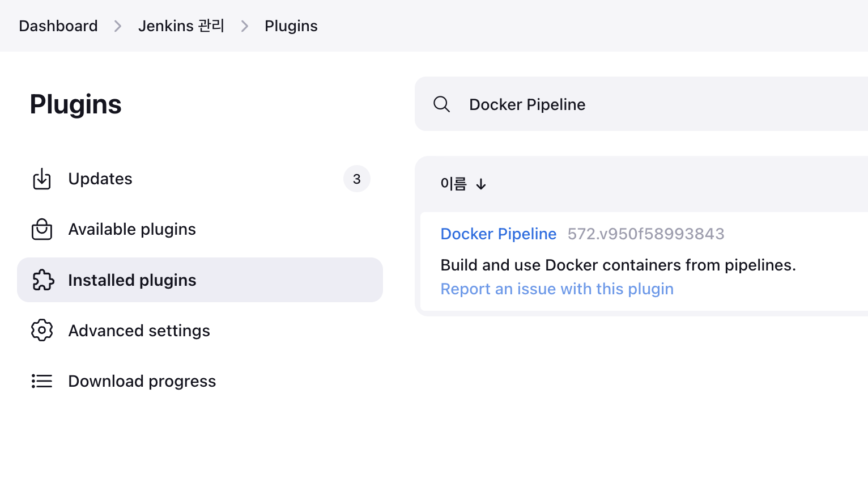The image size is (868, 482).
Task: Click the Download progress list icon
Action: click(x=42, y=381)
